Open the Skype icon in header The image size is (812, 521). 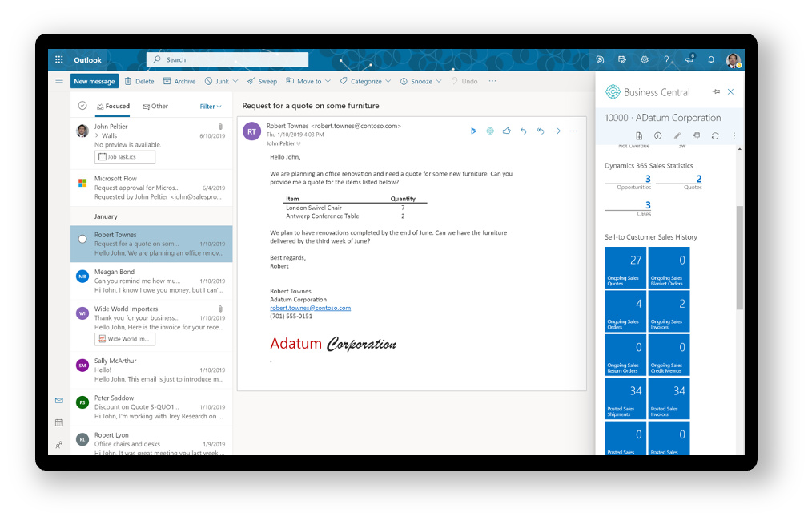600,60
